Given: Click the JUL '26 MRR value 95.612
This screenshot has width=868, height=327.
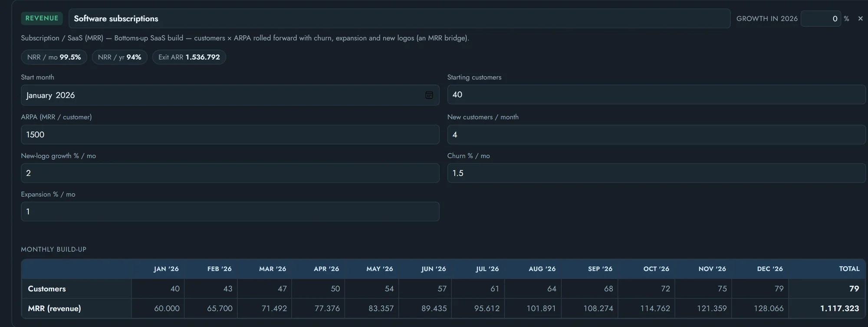Looking at the screenshot, I should [487, 308].
